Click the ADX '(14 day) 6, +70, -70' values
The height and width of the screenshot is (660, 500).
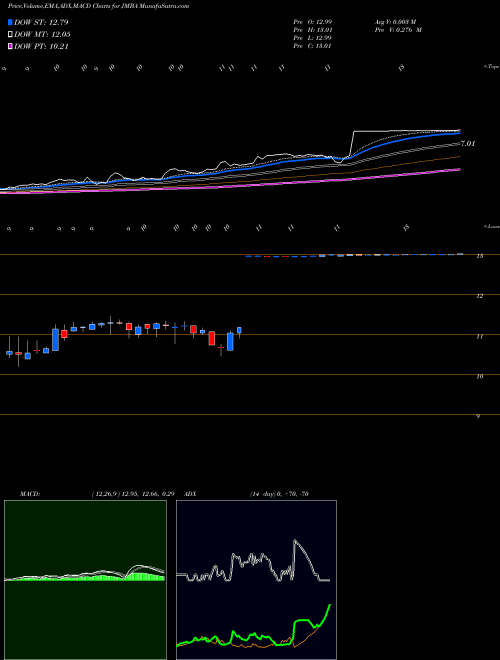(279, 494)
